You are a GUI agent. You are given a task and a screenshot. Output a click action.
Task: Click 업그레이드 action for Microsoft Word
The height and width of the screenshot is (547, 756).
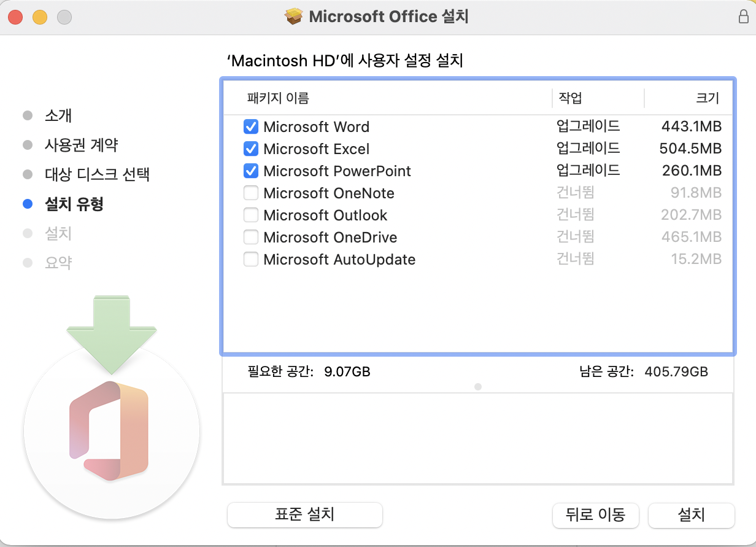(x=588, y=127)
